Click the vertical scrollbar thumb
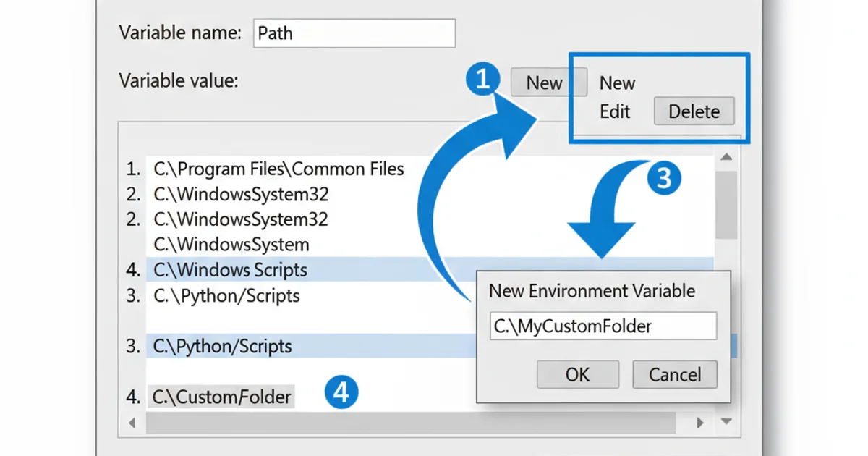This screenshot has height=456, width=868. [726, 204]
